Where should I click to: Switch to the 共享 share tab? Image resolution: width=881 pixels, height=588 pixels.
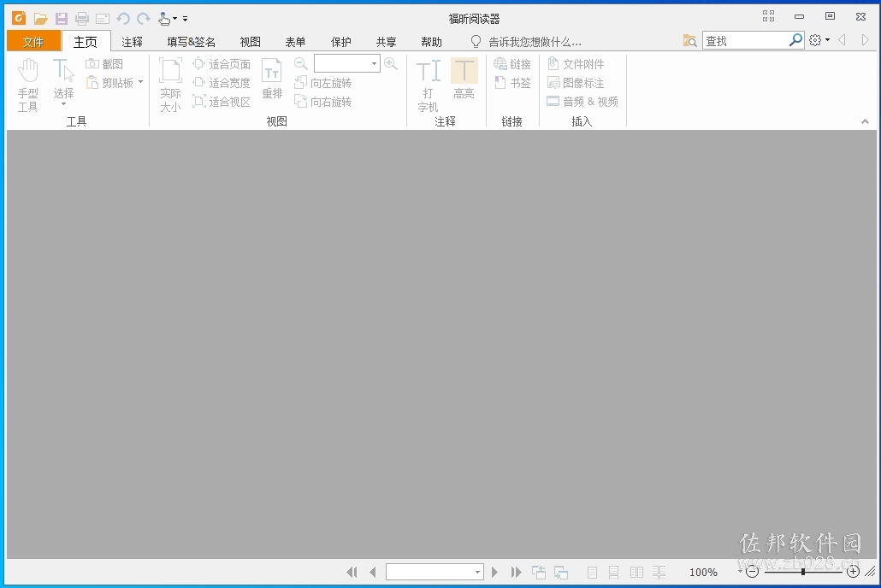coord(386,42)
